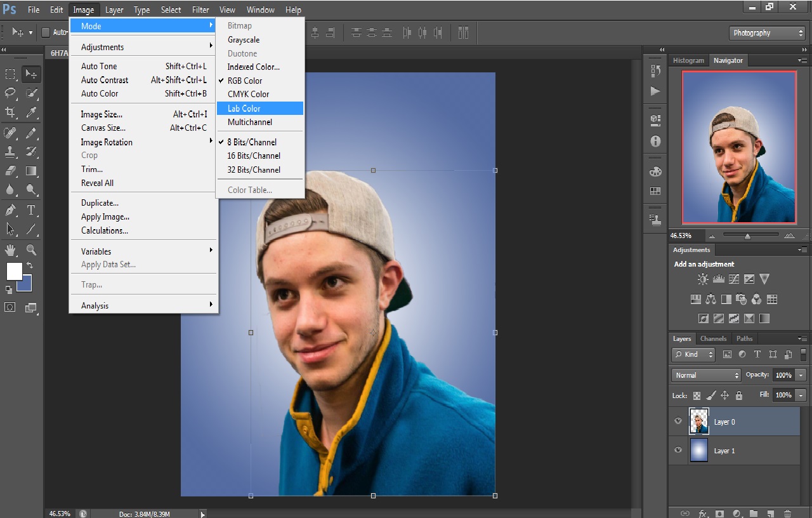Click the blue background color swatch
Image resolution: width=812 pixels, height=518 pixels.
25,285
